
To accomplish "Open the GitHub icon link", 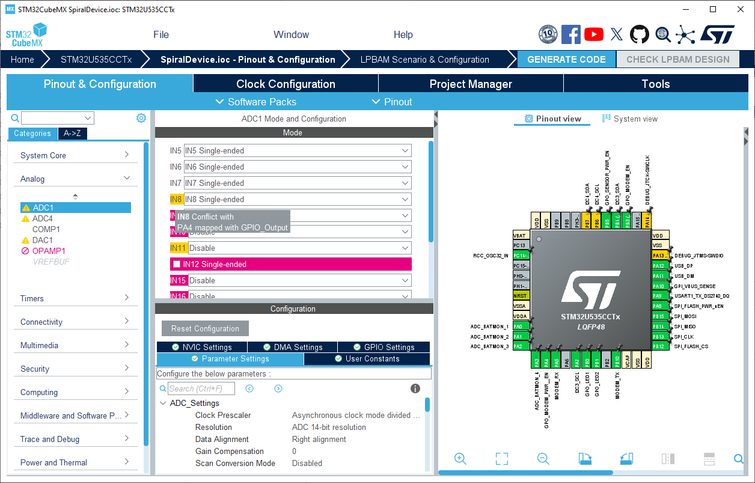I will pyautogui.click(x=639, y=34).
